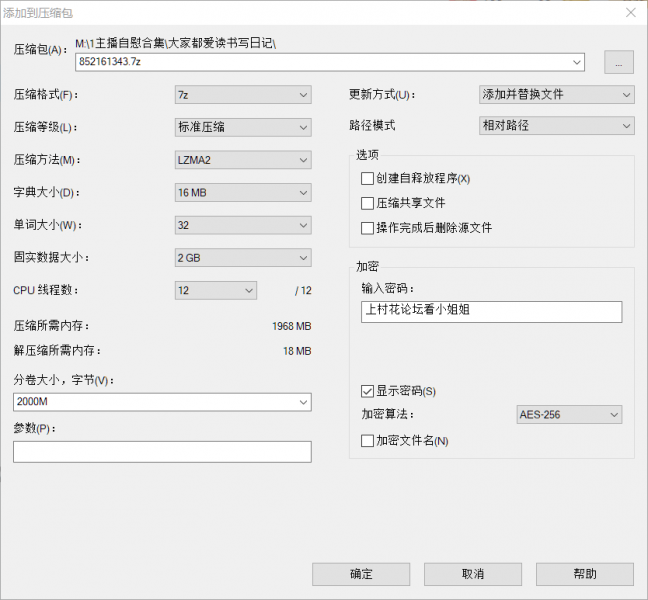Image resolution: width=648 pixels, height=600 pixels.
Task: Enable the 压缩共享文件 checkbox
Action: pyautogui.click(x=367, y=203)
